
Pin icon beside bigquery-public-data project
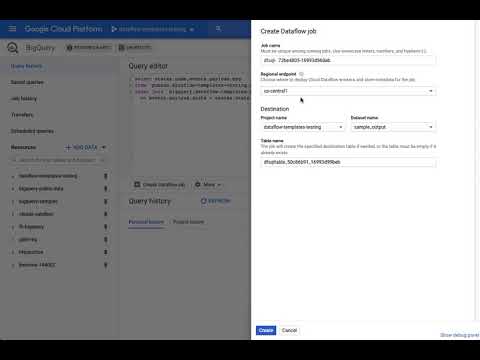pyautogui.click(x=106, y=189)
